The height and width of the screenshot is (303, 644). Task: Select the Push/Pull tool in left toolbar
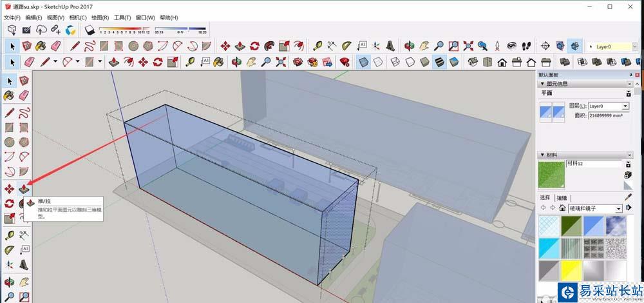[x=24, y=189]
